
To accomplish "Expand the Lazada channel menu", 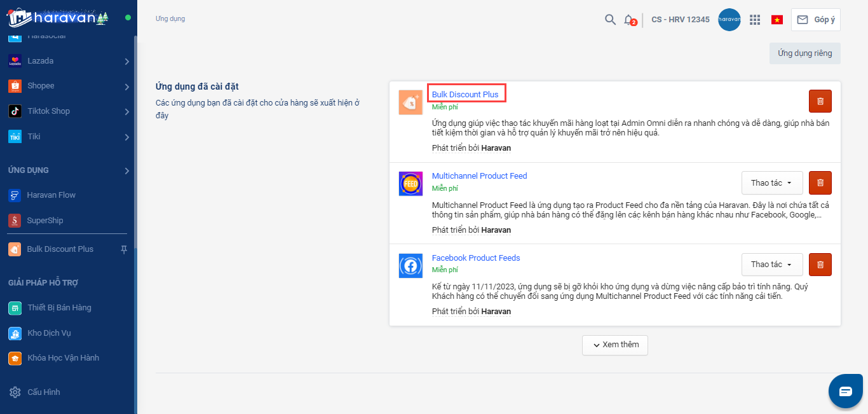I will (126, 61).
